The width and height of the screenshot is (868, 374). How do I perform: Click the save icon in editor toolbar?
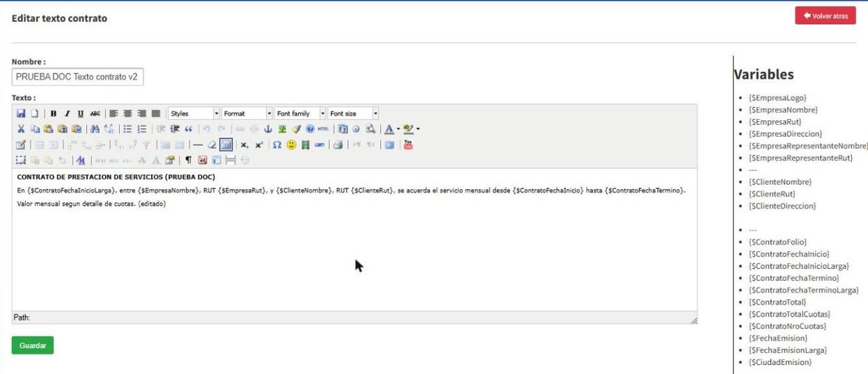(21, 113)
